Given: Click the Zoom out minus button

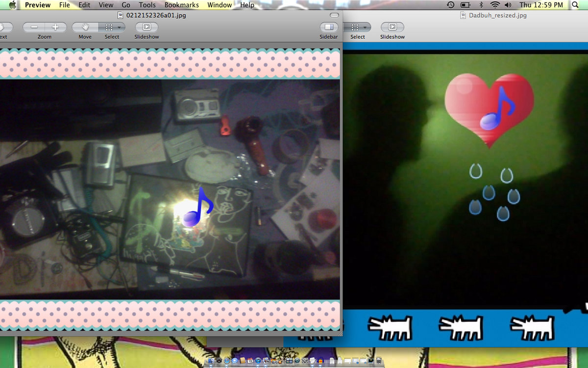Looking at the screenshot, I should click(x=34, y=27).
